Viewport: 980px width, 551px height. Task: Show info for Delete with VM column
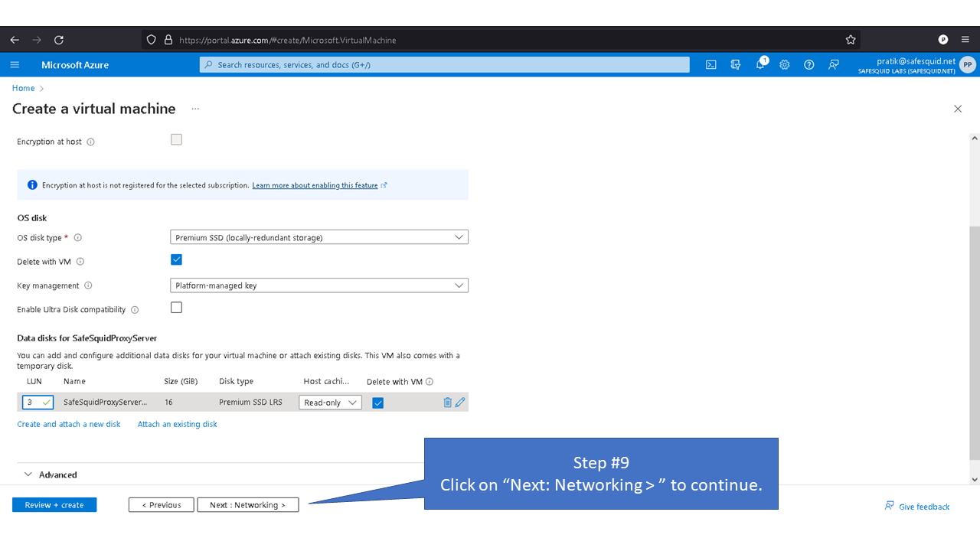430,382
